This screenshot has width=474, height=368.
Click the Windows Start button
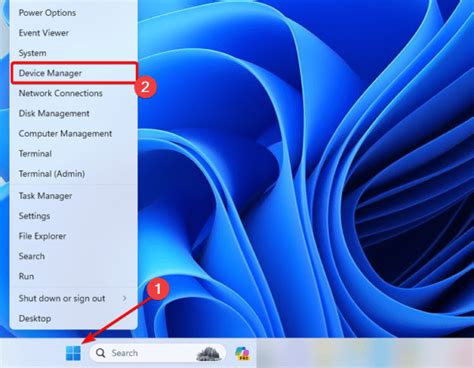tap(73, 353)
